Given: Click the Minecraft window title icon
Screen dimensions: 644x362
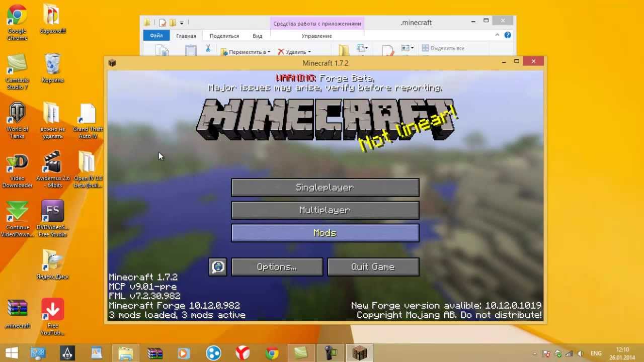Looking at the screenshot, I should click(x=112, y=63).
